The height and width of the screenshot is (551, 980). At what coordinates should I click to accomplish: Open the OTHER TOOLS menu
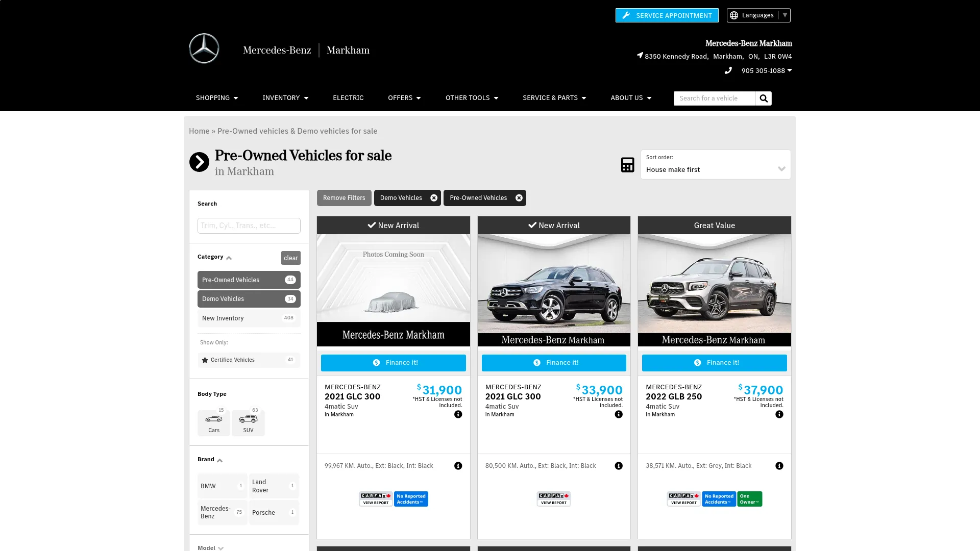[472, 98]
